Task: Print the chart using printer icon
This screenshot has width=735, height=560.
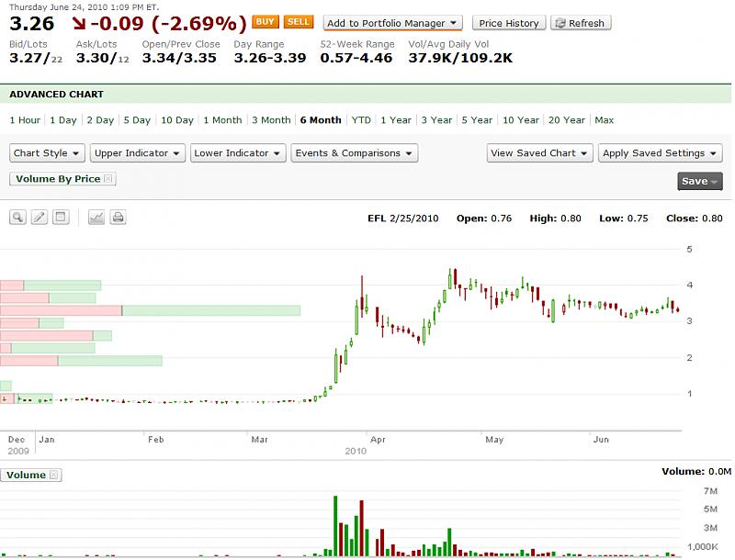Action: point(118,218)
